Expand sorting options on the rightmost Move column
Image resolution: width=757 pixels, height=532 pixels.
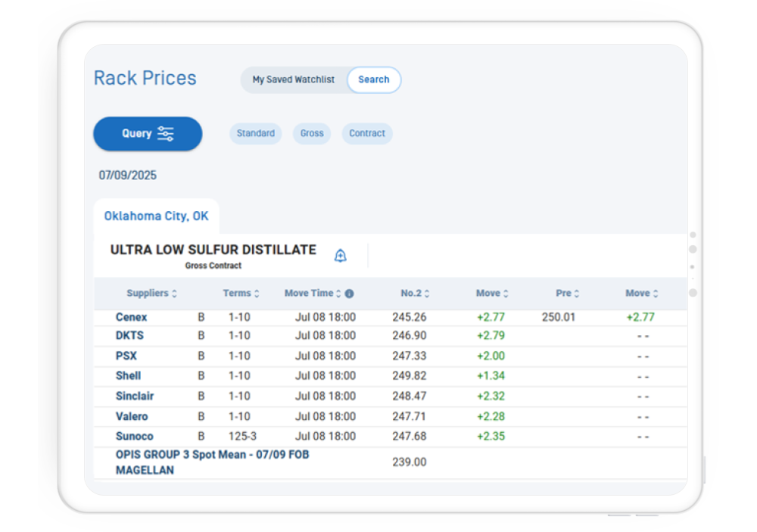pos(655,293)
